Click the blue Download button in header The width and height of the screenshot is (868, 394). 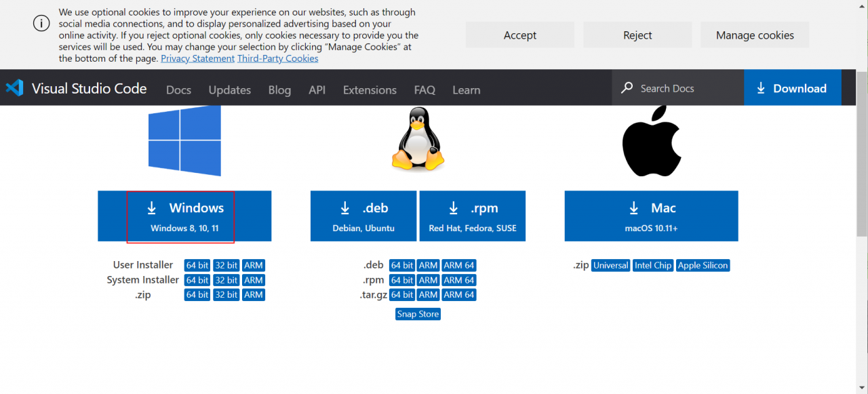point(792,88)
